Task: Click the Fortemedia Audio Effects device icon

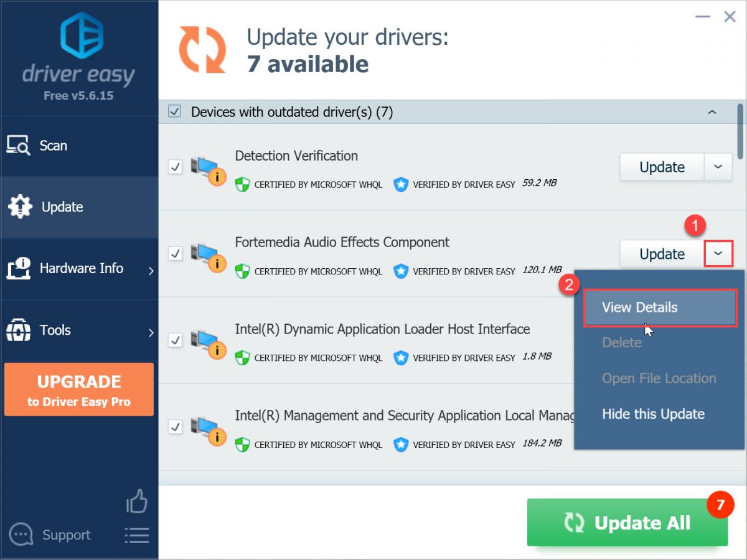Action: click(207, 258)
